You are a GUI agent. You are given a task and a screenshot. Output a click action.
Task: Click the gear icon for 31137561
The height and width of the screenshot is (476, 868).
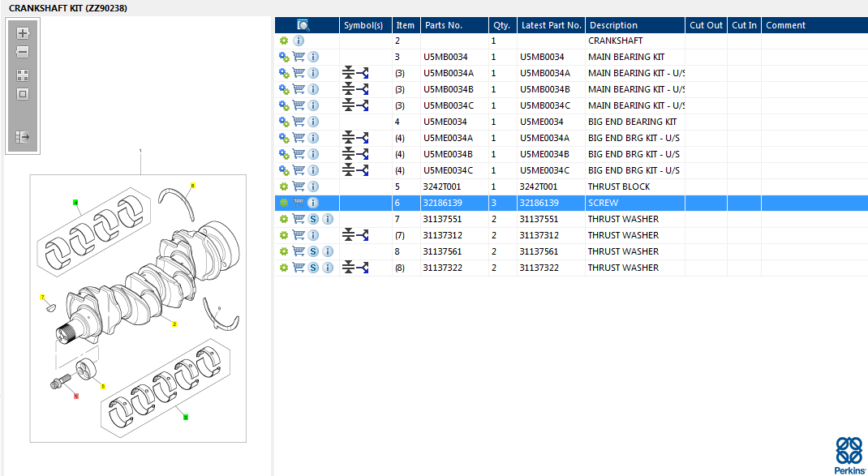(284, 251)
